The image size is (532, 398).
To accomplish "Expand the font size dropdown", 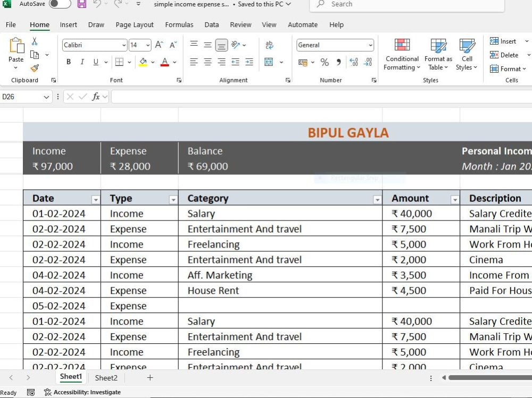I will [x=148, y=45].
